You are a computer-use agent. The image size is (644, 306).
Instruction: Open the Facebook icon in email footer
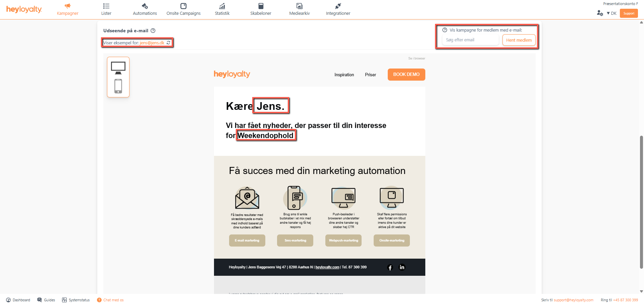[x=390, y=267]
